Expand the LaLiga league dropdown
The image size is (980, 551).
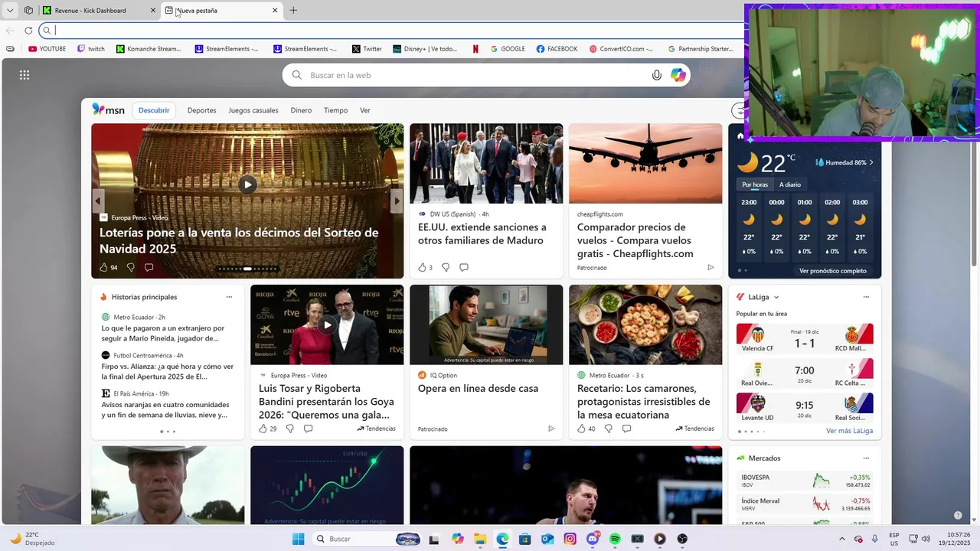point(776,297)
